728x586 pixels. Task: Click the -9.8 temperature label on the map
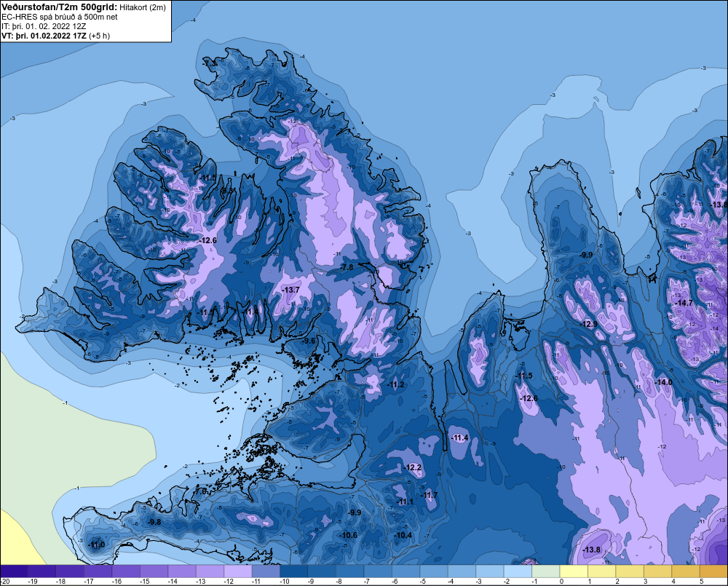[154, 522]
